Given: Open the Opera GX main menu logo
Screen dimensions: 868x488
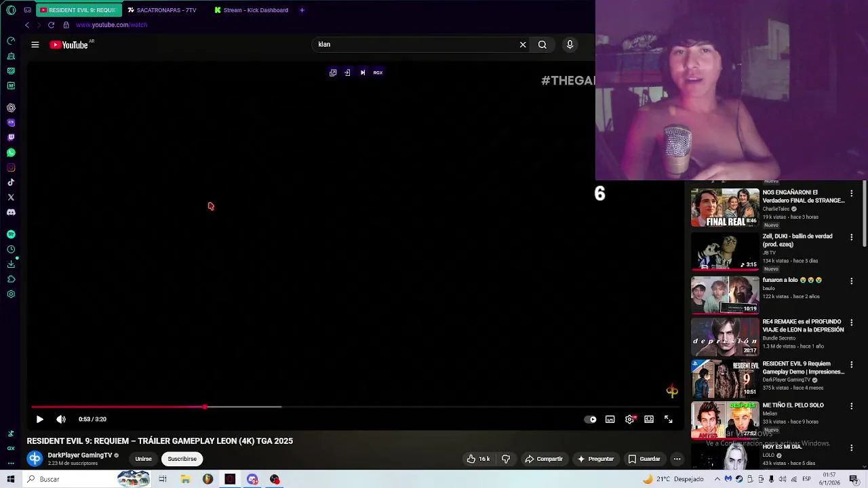Looking at the screenshot, I should tap(11, 10).
